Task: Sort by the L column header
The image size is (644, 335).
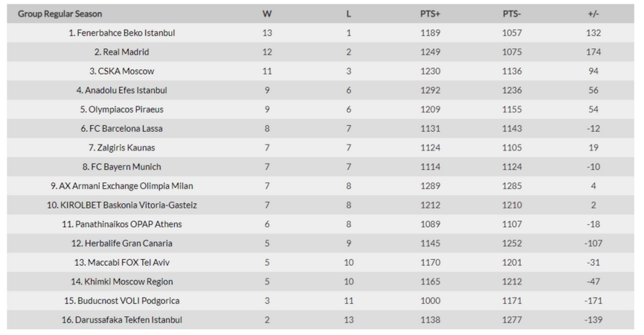Action: pyautogui.click(x=349, y=14)
